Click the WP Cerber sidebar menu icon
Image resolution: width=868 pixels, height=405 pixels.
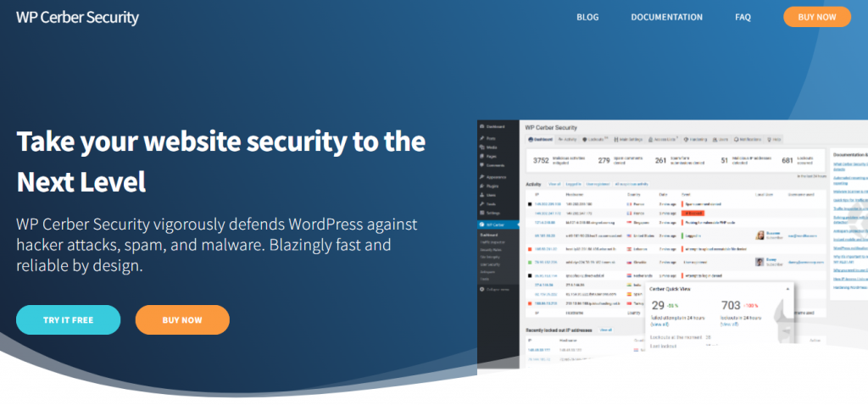click(482, 224)
